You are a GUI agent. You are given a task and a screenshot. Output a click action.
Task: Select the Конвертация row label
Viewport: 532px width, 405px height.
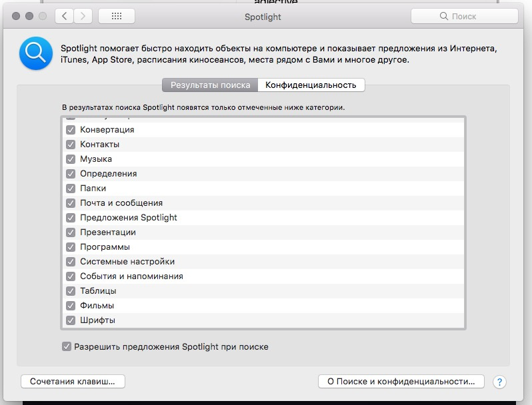tap(107, 130)
